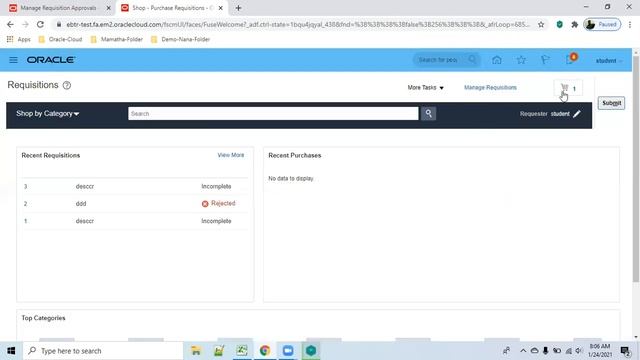Edit requester with the pencil icon
The width and height of the screenshot is (640, 360).
[x=577, y=114]
